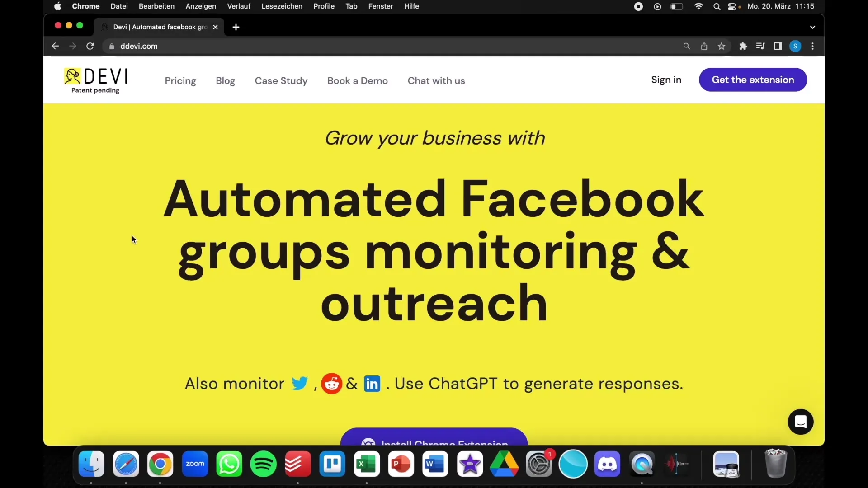Click the chat widget button bottom right
868x488 pixels.
[801, 422]
